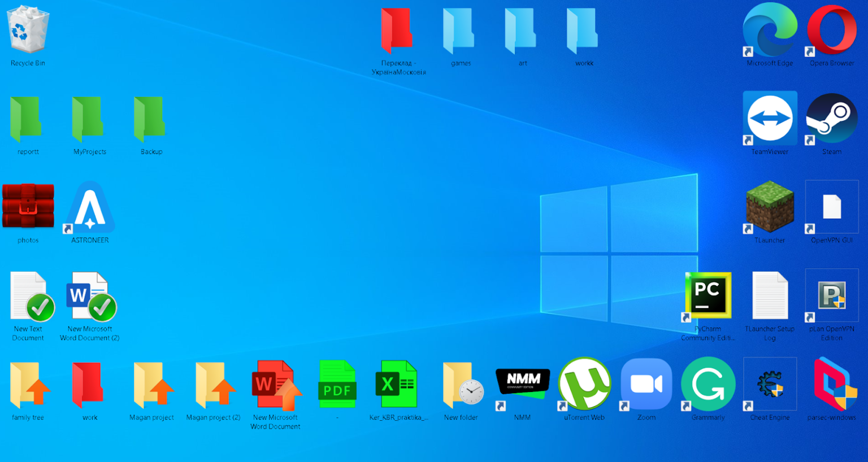Open the Zoom app
Screen dimensions: 868x462
[646, 383]
